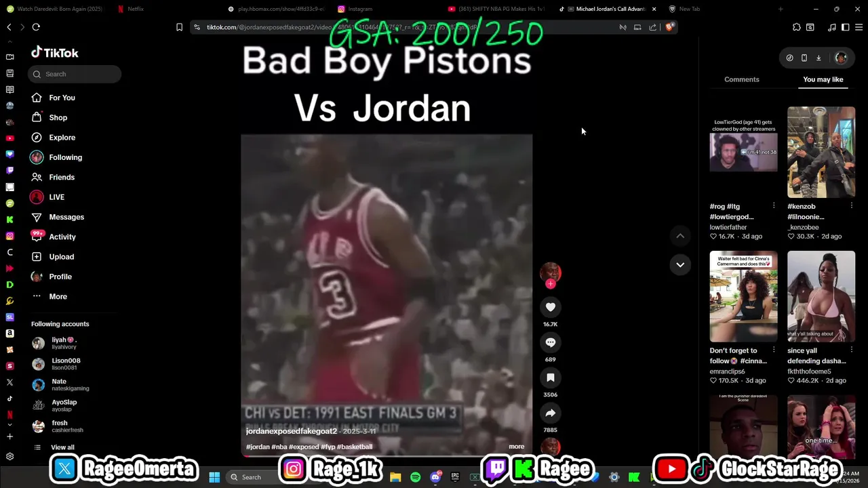Open LowTierGod suggested video thumbnail
This screenshot has height=488, width=868.
[743, 152]
